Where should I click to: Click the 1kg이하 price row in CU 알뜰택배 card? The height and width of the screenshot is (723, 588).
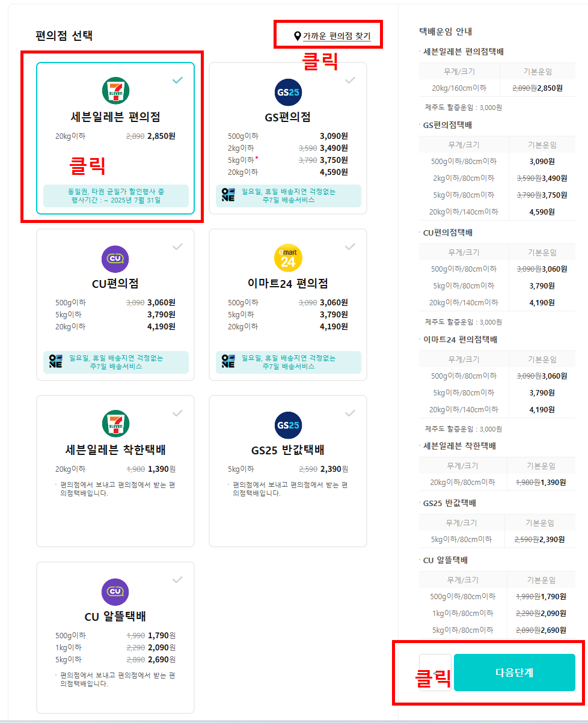click(115, 647)
